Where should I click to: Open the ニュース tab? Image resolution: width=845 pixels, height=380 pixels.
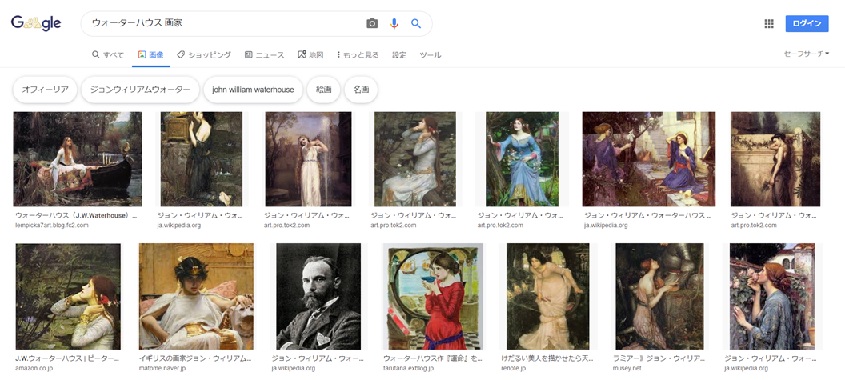pyautogui.click(x=264, y=54)
